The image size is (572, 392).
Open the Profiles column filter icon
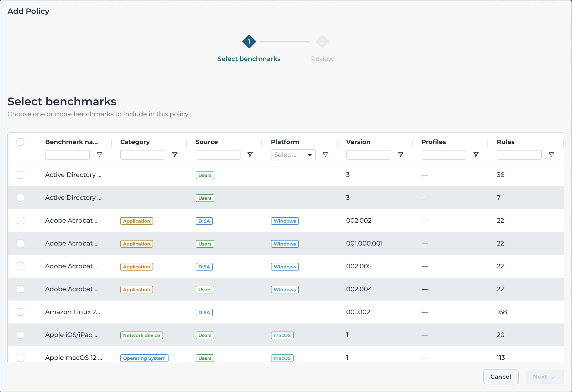pos(476,155)
